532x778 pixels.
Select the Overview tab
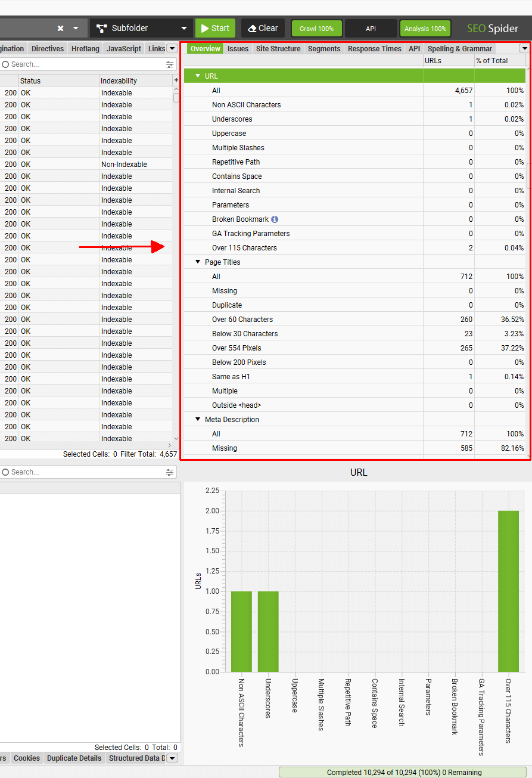[205, 49]
